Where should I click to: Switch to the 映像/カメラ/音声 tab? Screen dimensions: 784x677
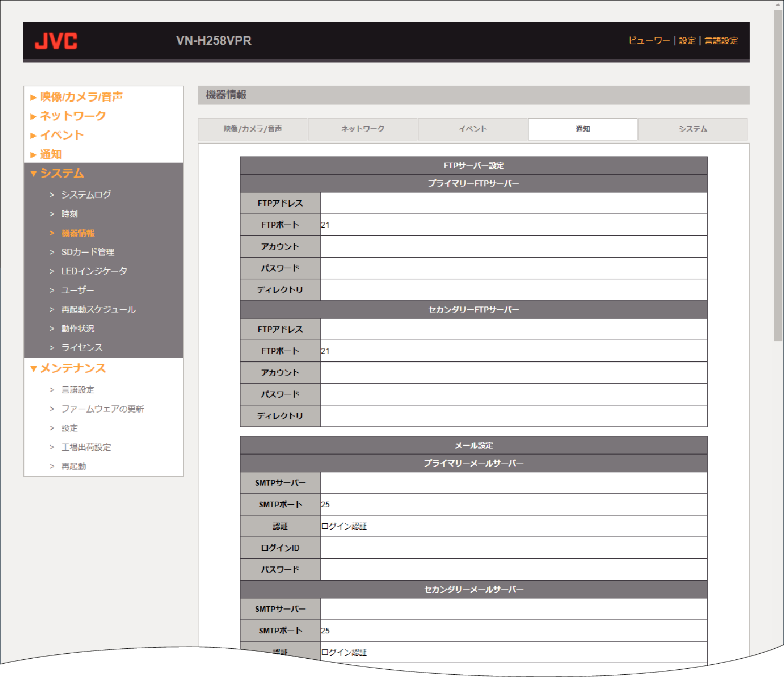pyautogui.click(x=253, y=129)
